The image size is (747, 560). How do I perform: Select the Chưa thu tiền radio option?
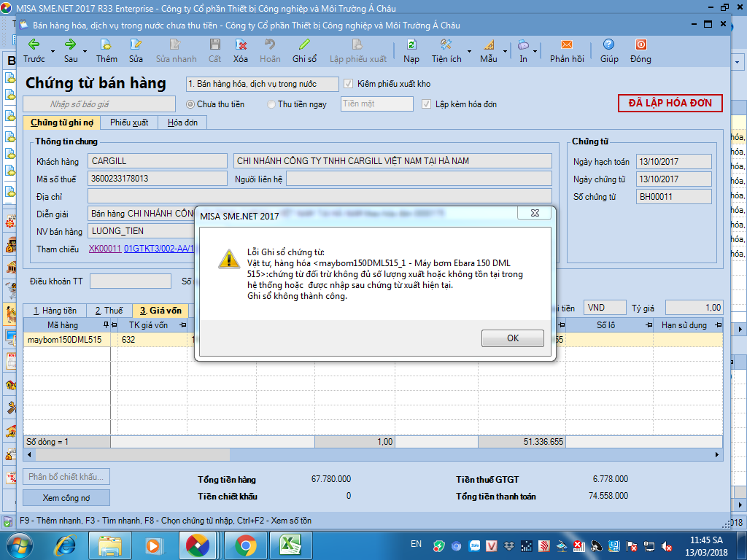[190, 104]
